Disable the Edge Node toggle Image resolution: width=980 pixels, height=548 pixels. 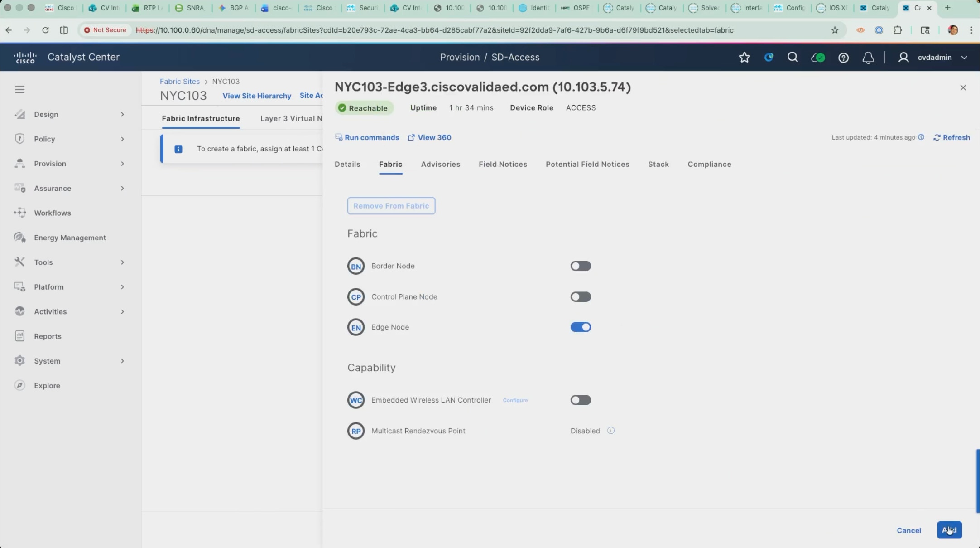581,327
